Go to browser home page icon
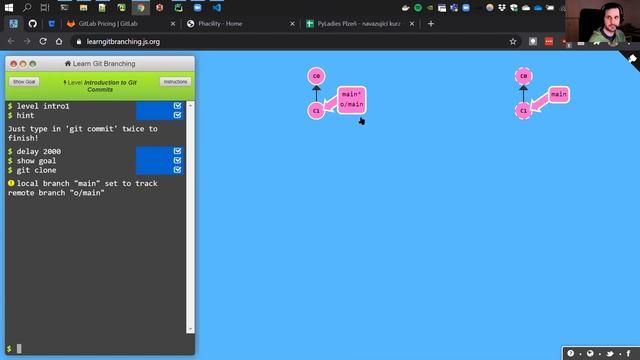This screenshot has height=360, width=640. point(59,42)
